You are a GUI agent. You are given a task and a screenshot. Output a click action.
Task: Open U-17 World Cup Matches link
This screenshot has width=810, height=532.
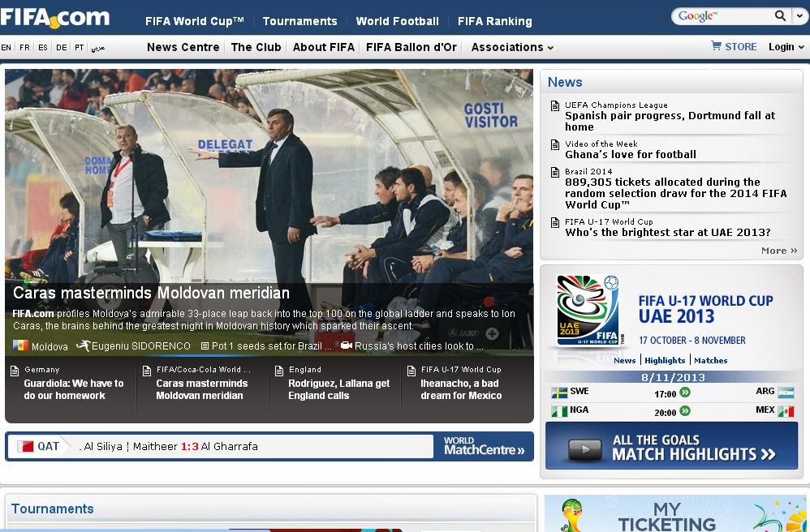(710, 360)
